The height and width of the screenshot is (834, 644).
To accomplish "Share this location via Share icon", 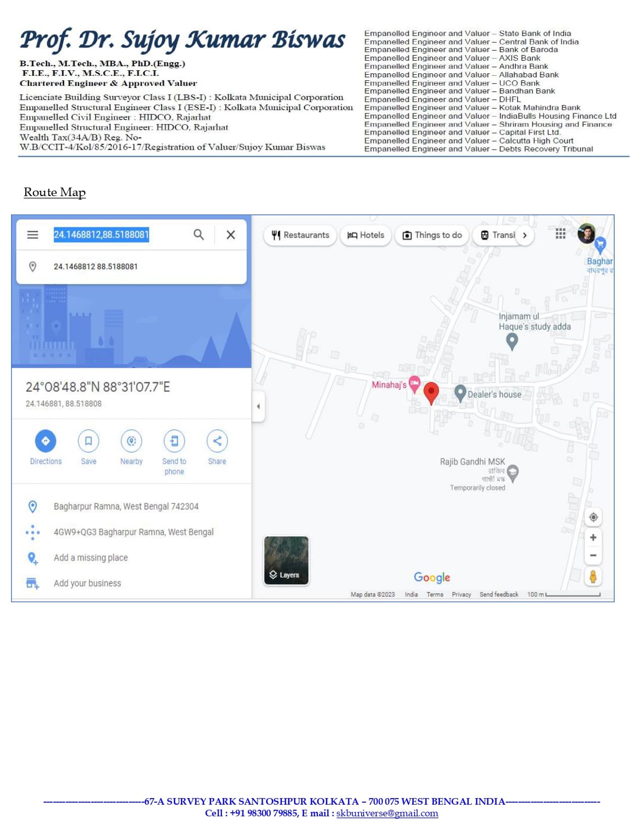I will pos(217,441).
